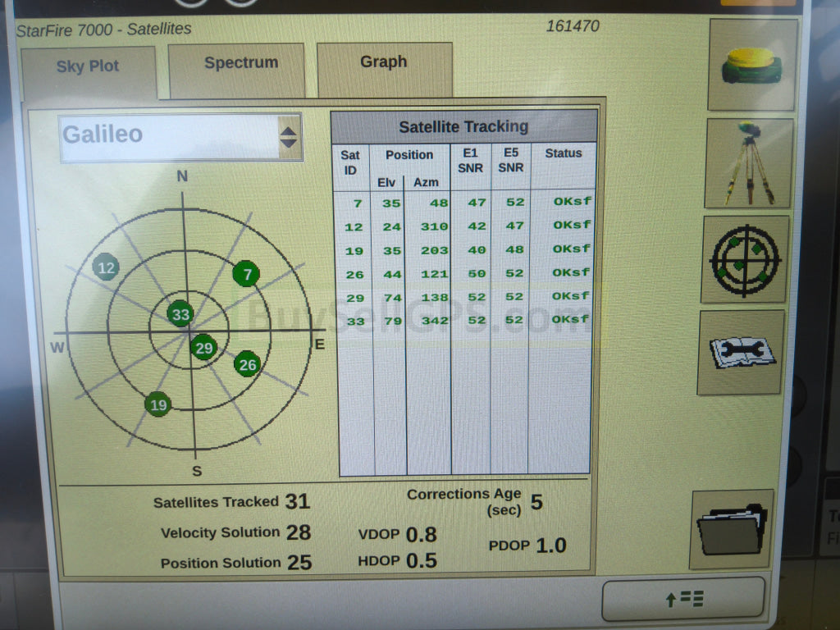
Task: Click azimuth value 121 in table
Action: (435, 274)
